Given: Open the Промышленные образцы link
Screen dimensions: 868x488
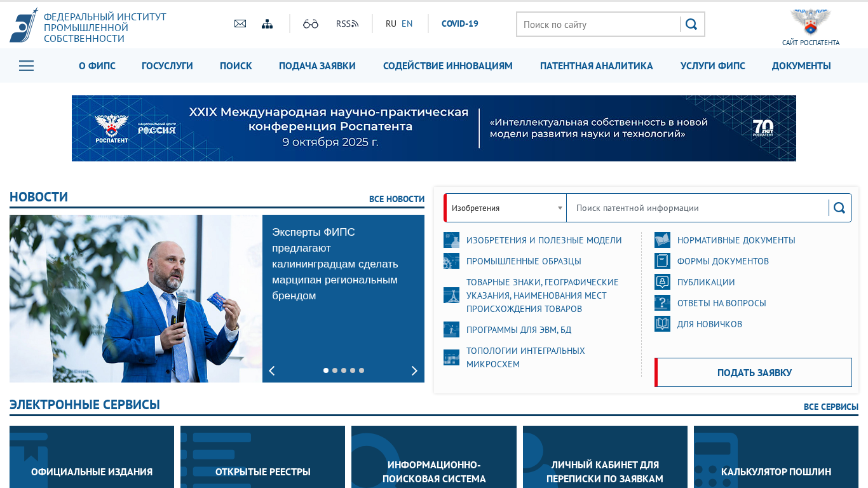Looking at the screenshot, I should coord(524,261).
